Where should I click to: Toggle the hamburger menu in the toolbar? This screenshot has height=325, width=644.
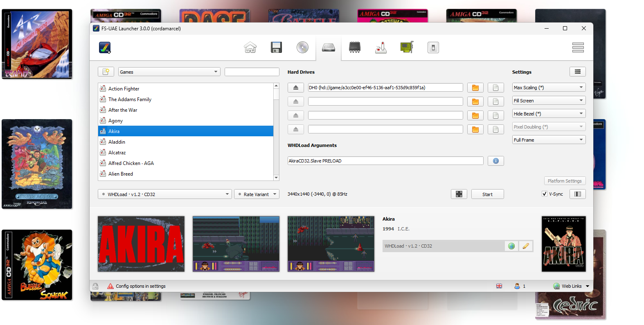tap(578, 47)
